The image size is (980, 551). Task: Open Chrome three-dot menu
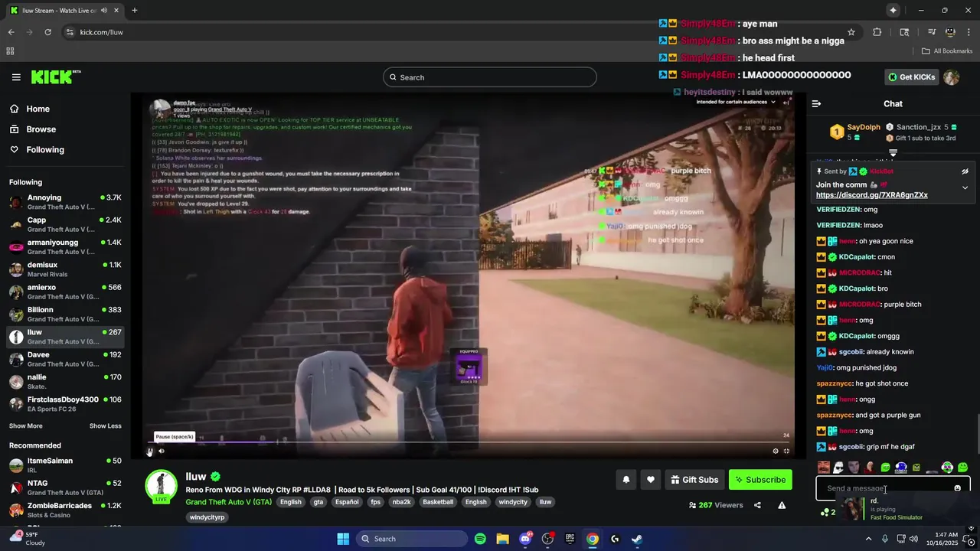969,32
